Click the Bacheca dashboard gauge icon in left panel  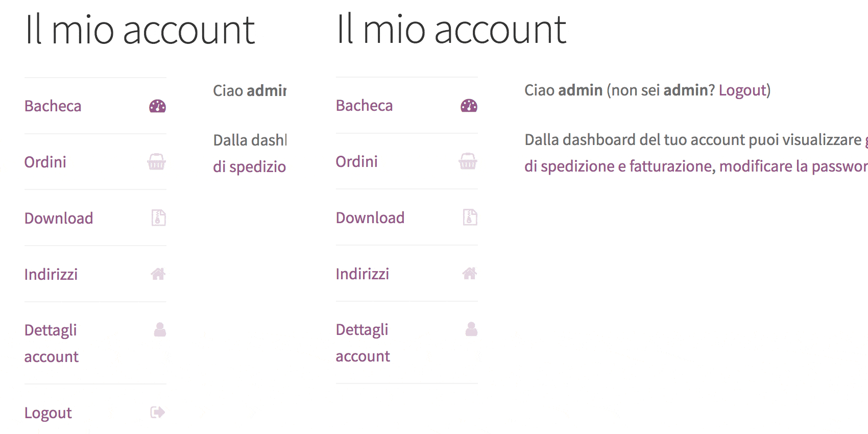tap(157, 106)
